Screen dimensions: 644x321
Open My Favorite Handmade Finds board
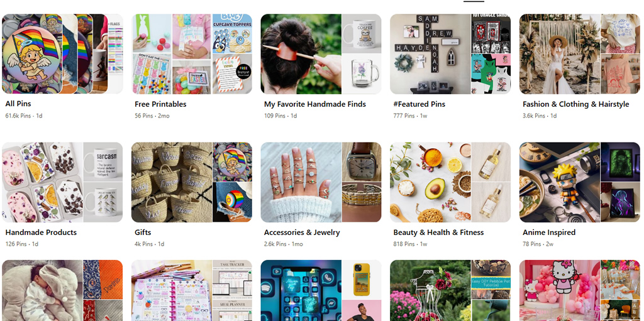[x=314, y=104]
